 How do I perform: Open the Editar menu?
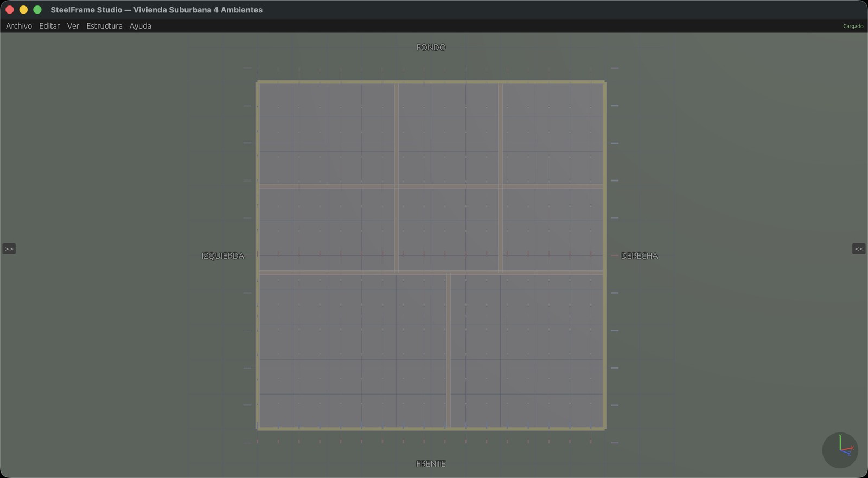point(49,26)
